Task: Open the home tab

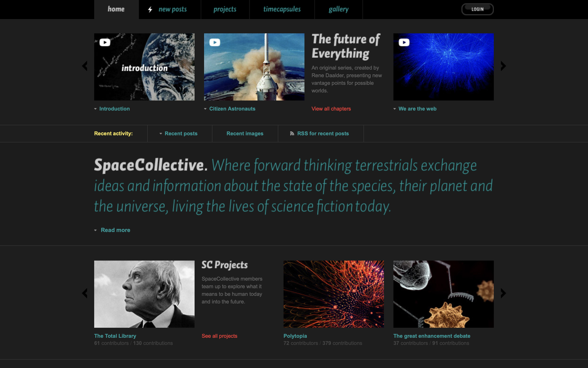Action: click(x=116, y=10)
